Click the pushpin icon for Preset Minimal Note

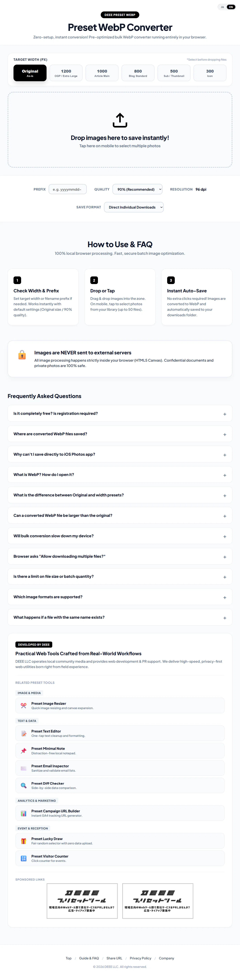click(24, 751)
